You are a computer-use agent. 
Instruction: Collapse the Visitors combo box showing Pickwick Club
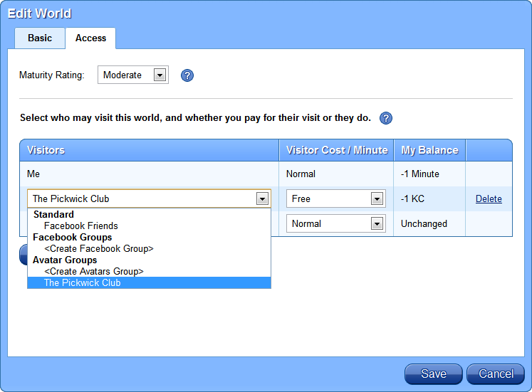point(263,199)
